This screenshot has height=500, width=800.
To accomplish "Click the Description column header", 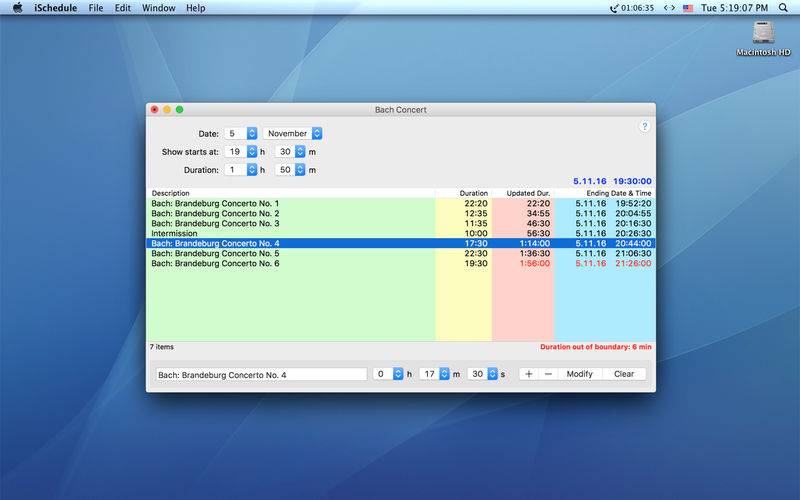I will (x=291, y=193).
